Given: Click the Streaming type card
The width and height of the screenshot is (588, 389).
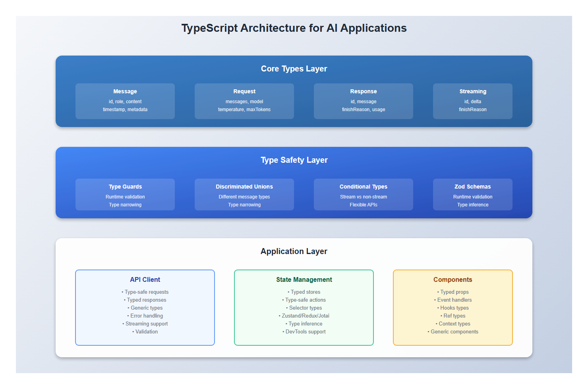Looking at the screenshot, I should click(x=472, y=101).
